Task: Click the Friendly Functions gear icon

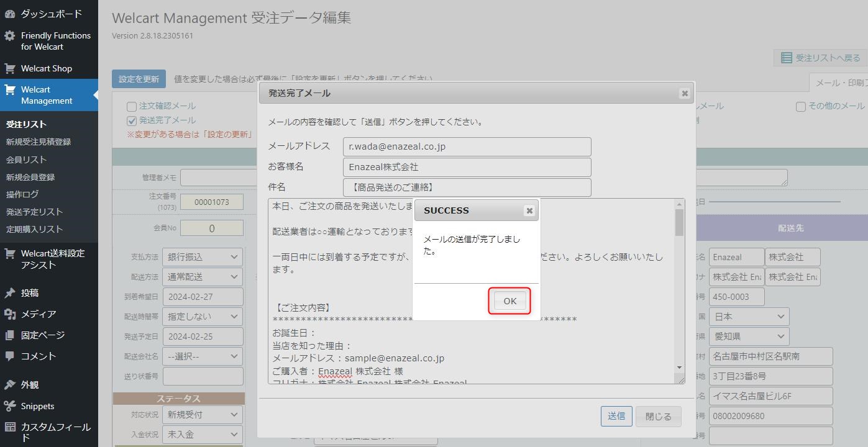Action: (x=10, y=36)
